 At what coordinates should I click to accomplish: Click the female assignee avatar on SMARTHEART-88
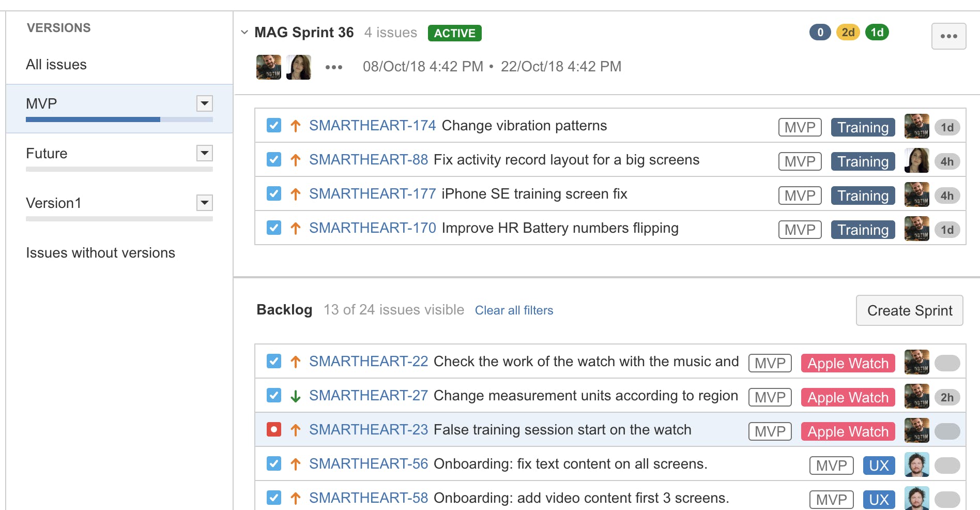pos(916,160)
